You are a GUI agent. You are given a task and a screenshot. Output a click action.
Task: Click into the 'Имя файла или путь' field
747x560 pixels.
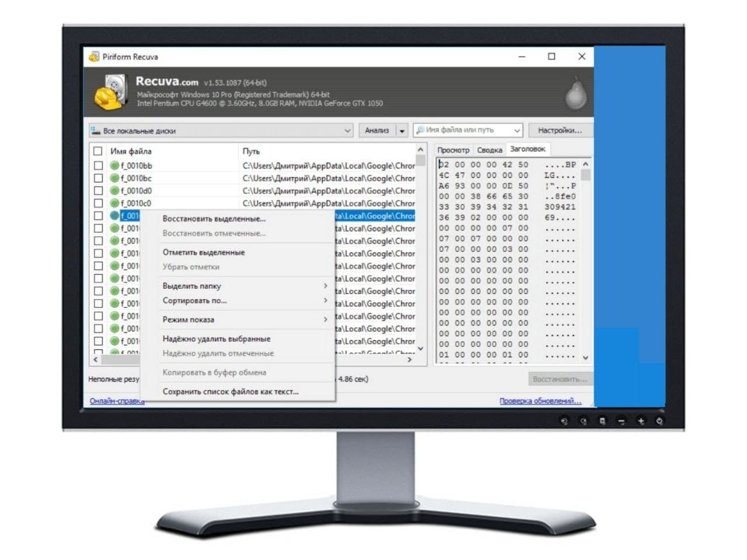coord(467,130)
